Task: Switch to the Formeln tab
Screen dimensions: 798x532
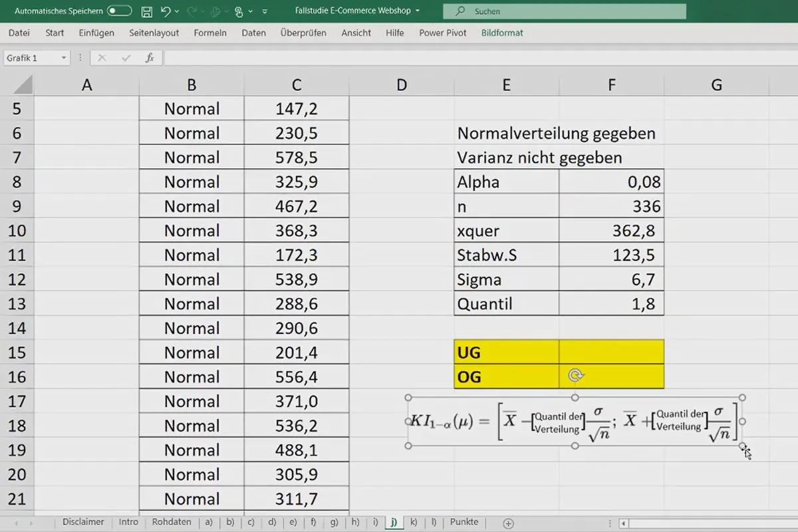Action: coord(210,33)
